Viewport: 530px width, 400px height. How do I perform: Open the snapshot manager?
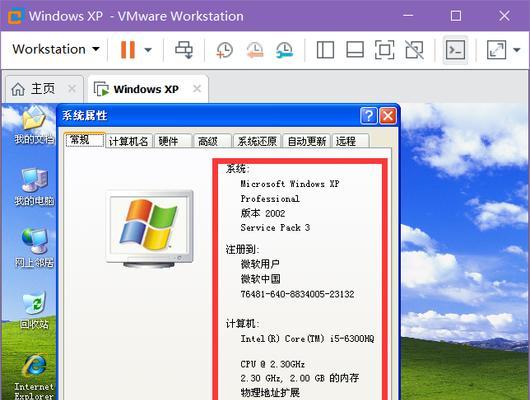click(x=285, y=50)
